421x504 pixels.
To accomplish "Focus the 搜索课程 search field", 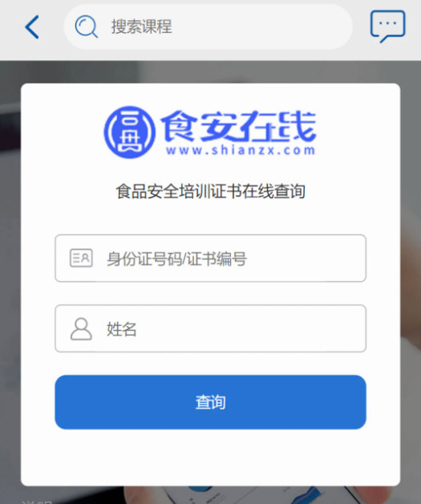I will (x=208, y=26).
